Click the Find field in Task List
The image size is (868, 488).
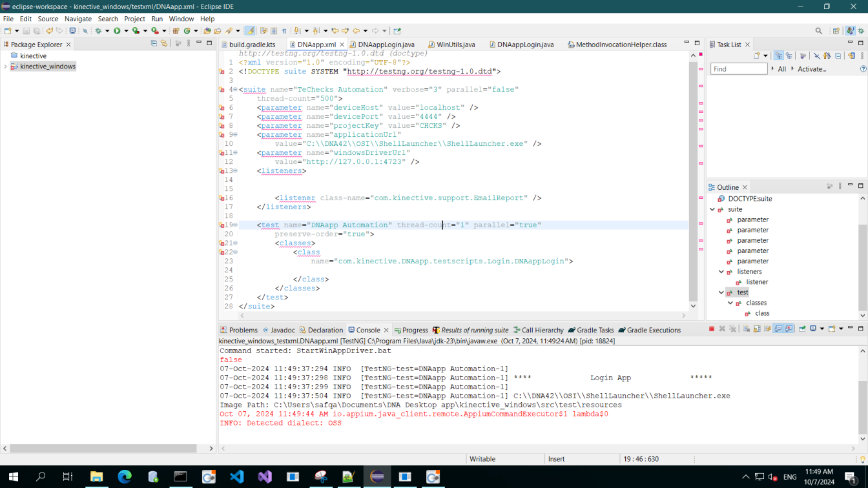pos(738,69)
